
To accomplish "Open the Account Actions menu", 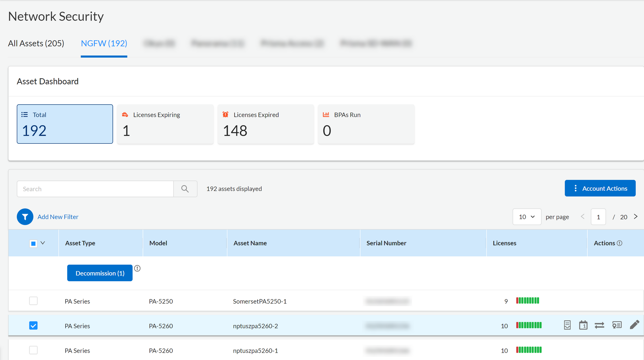I will (x=600, y=188).
